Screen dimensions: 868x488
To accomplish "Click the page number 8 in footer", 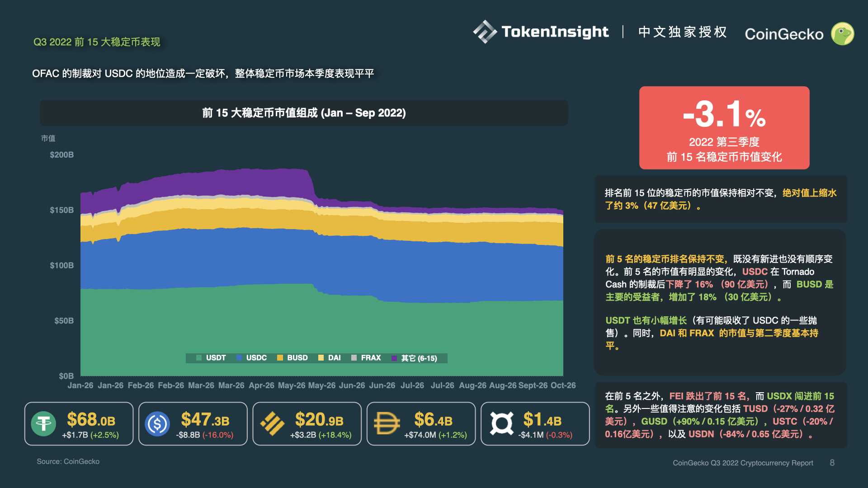I will click(832, 463).
